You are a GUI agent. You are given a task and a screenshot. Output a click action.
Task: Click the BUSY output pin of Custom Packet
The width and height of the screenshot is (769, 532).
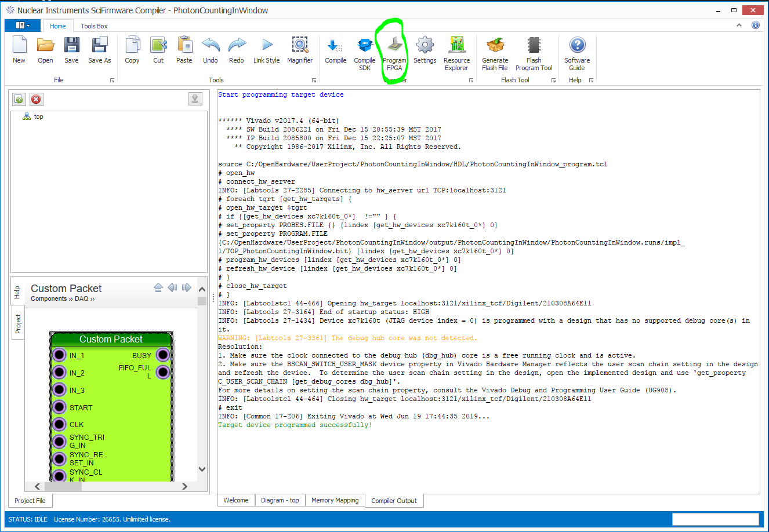(163, 355)
